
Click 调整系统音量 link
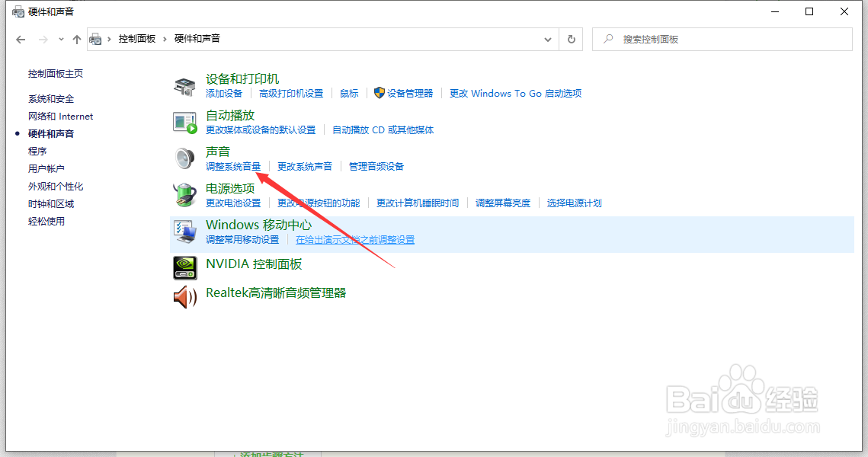[x=233, y=167]
